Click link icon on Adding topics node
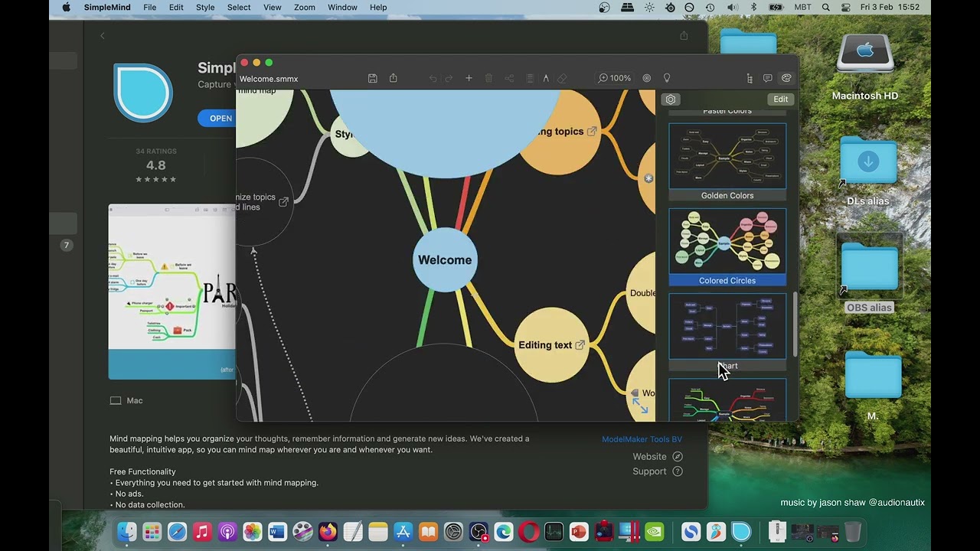 [591, 132]
